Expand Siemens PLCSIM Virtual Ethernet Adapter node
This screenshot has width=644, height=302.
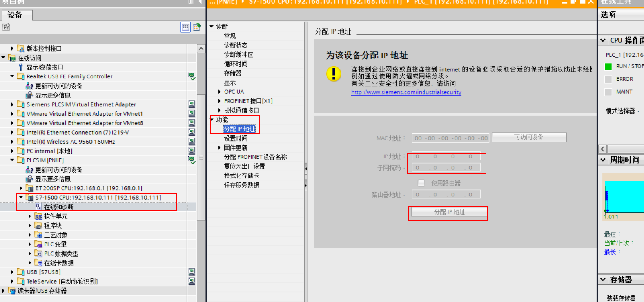point(12,104)
